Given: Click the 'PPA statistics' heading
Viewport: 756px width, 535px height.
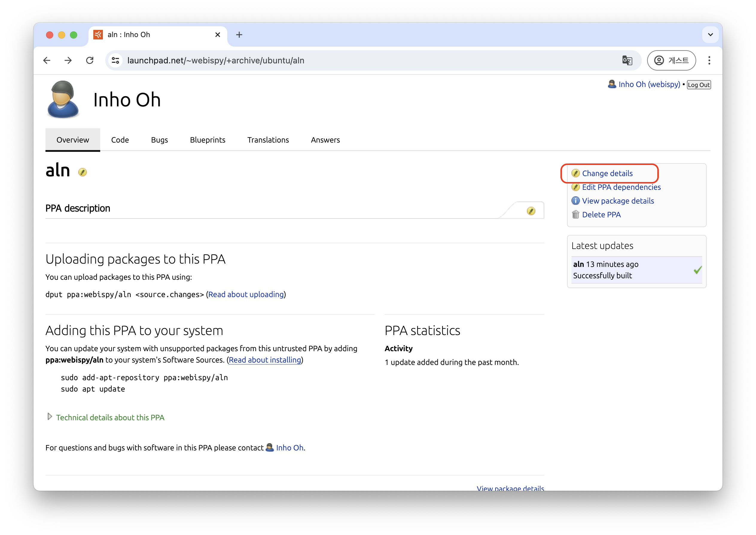Looking at the screenshot, I should click(x=422, y=330).
